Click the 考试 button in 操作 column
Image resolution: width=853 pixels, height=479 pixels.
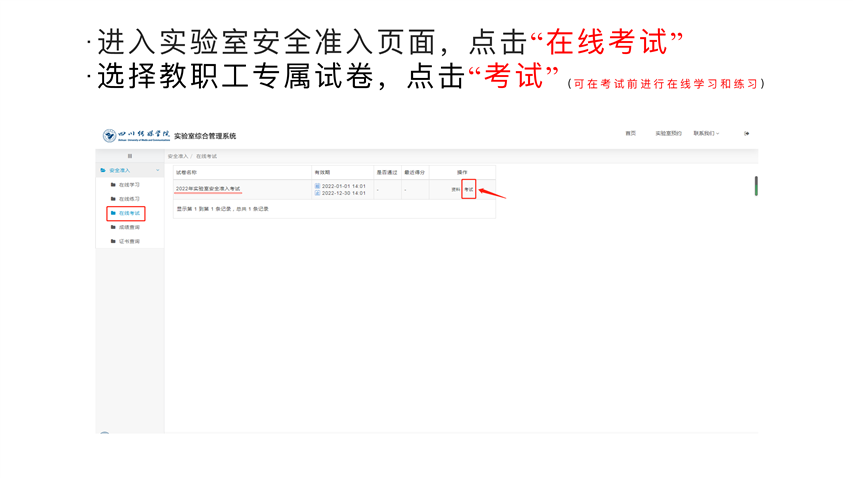tap(468, 189)
